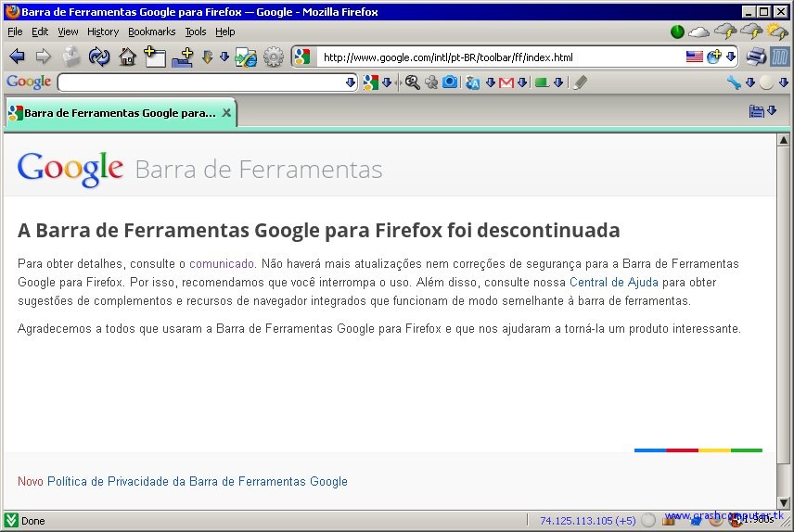Open the Help menu
The width and height of the screenshot is (794, 532).
click(225, 32)
